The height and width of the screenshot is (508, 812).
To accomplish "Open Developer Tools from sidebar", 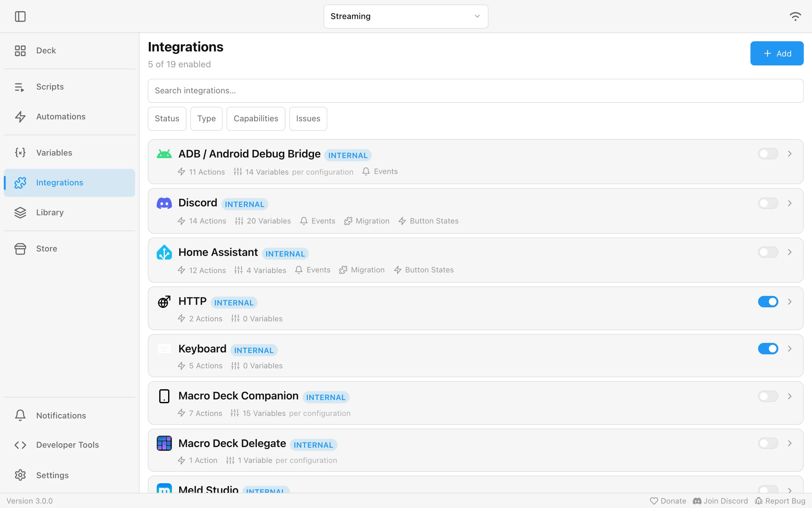I will 69,445.
